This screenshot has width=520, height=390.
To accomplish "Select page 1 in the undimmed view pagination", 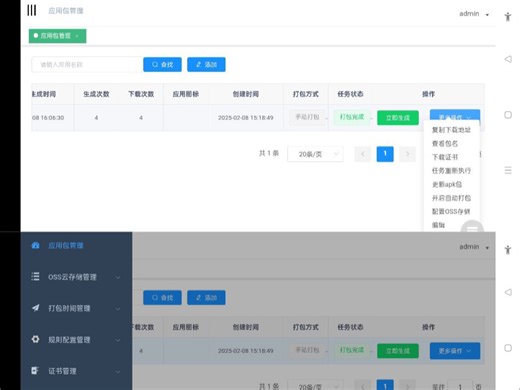I will [385, 154].
